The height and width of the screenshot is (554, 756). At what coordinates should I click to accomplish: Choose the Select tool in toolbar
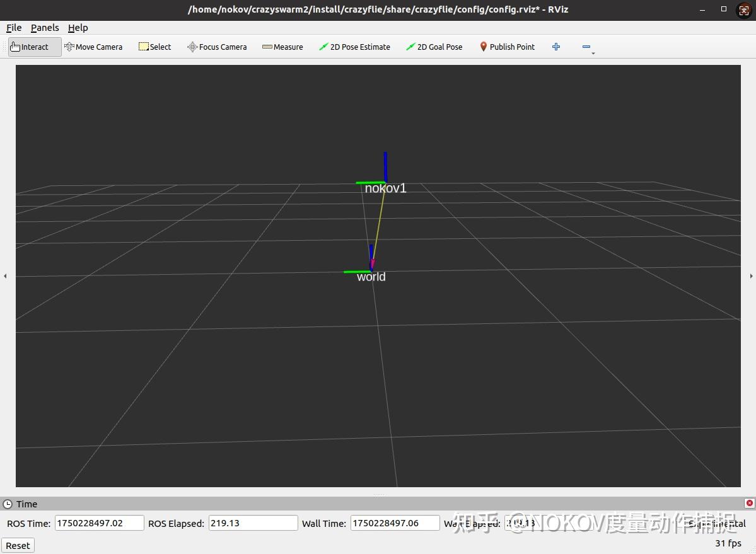[x=154, y=47]
